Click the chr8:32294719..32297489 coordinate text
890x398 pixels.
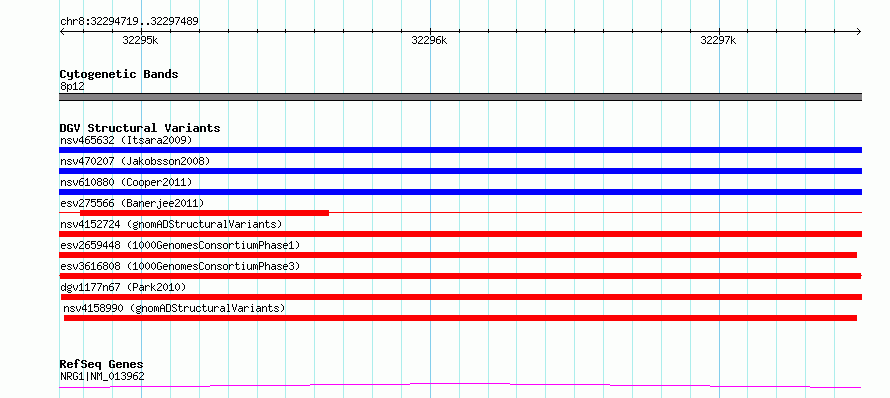click(129, 22)
